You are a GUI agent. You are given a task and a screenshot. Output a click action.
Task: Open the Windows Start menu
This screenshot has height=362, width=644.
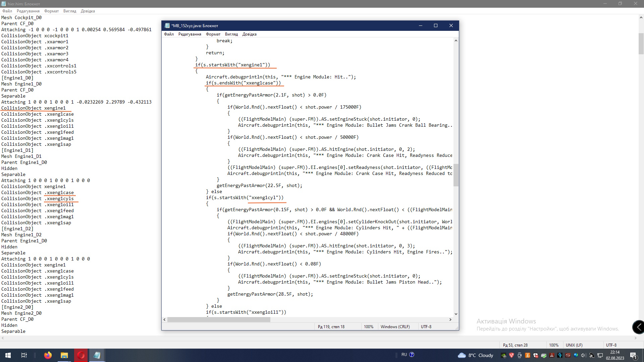8,355
